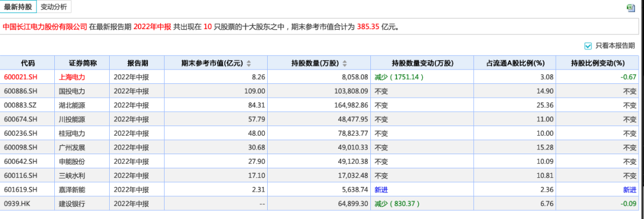The height and width of the screenshot is (219, 644).
Task: Select the 三峡水利 name cell
Action: pyautogui.click(x=82, y=176)
